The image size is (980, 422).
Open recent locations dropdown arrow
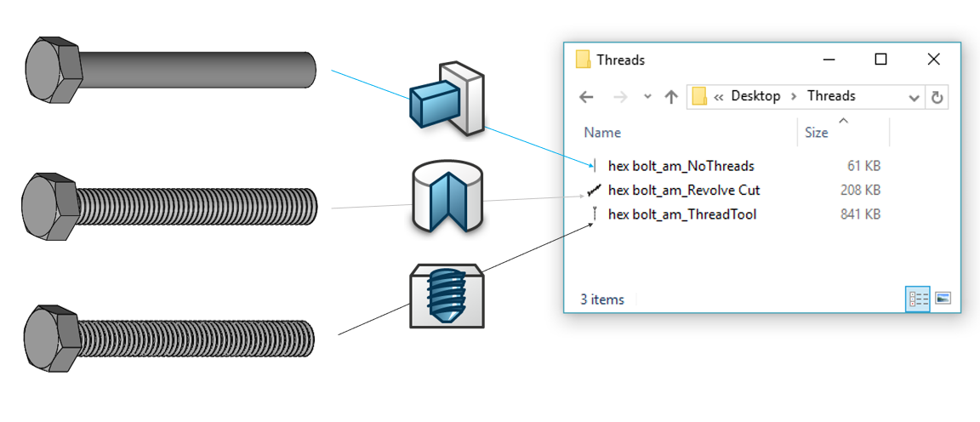tap(647, 97)
